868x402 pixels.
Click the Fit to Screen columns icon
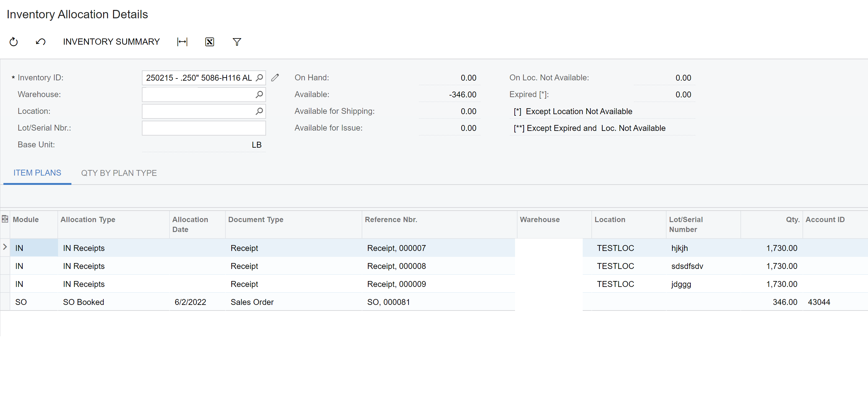tap(182, 42)
